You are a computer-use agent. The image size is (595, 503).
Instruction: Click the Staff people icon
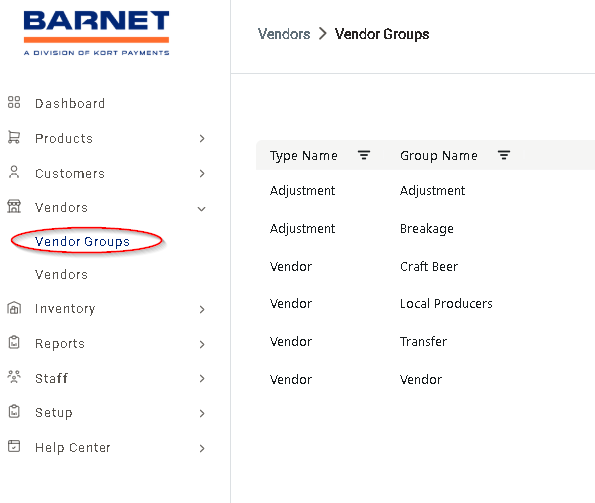(x=14, y=377)
